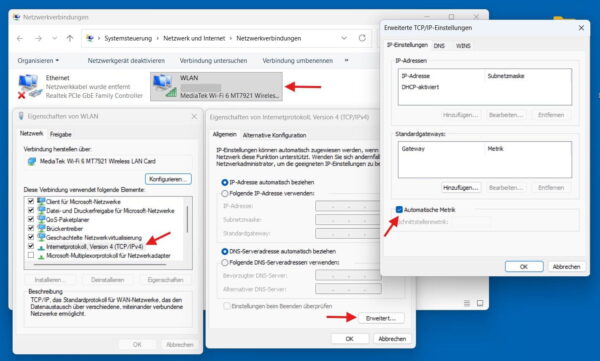Go up one folder level arrow

[70, 38]
